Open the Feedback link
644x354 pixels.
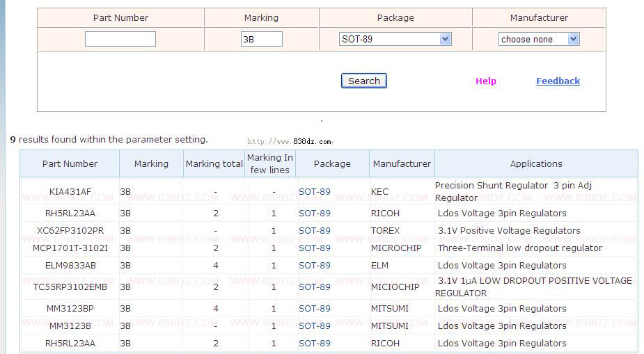tap(558, 81)
